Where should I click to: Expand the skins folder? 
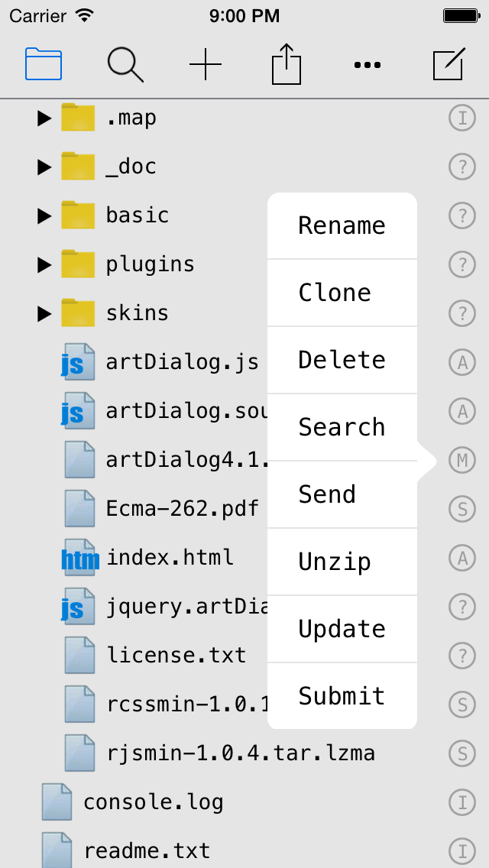44,313
